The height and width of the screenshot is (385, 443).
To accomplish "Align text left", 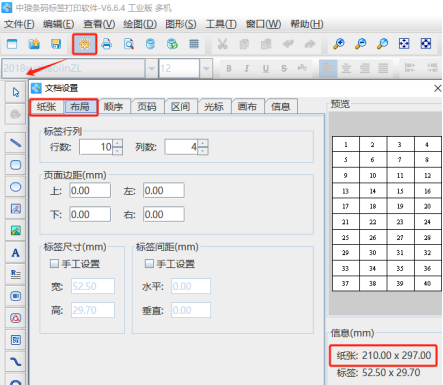I will [x=328, y=69].
